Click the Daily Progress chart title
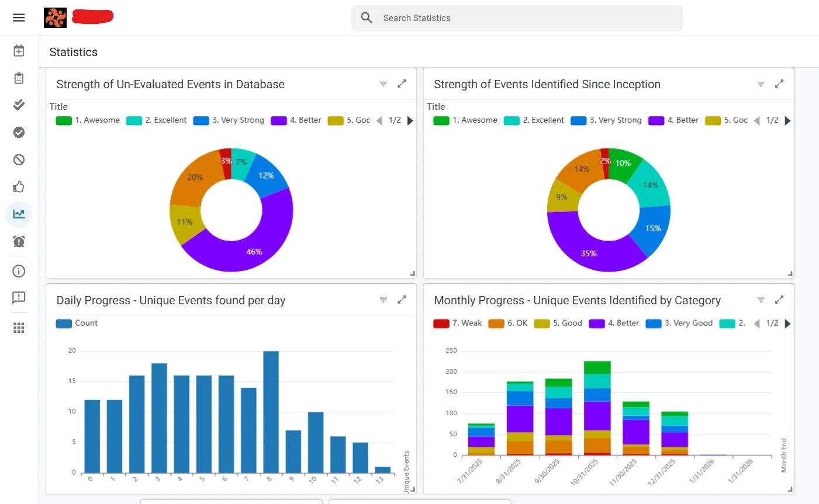 click(171, 300)
